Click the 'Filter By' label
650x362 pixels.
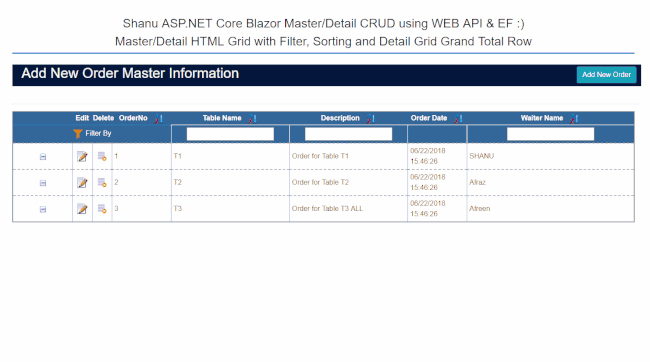tap(98, 134)
